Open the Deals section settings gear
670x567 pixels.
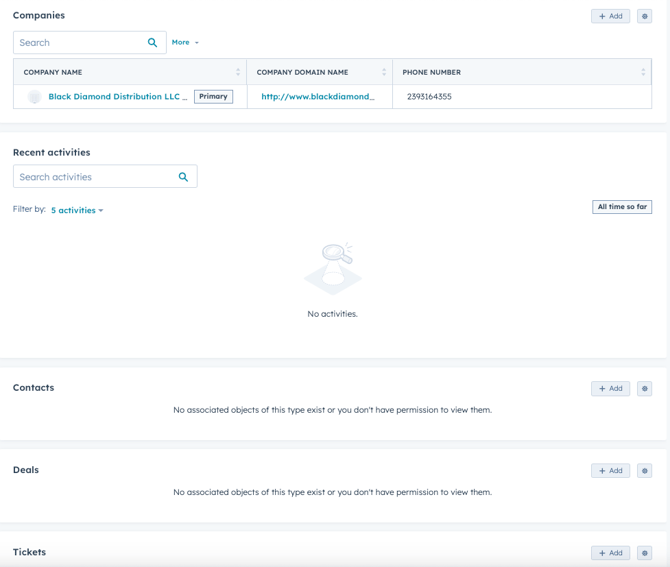(644, 470)
